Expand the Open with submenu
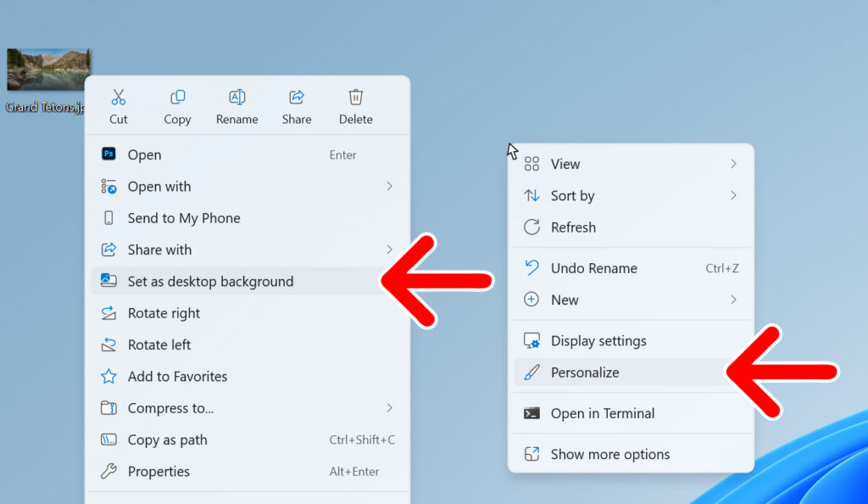 (389, 186)
